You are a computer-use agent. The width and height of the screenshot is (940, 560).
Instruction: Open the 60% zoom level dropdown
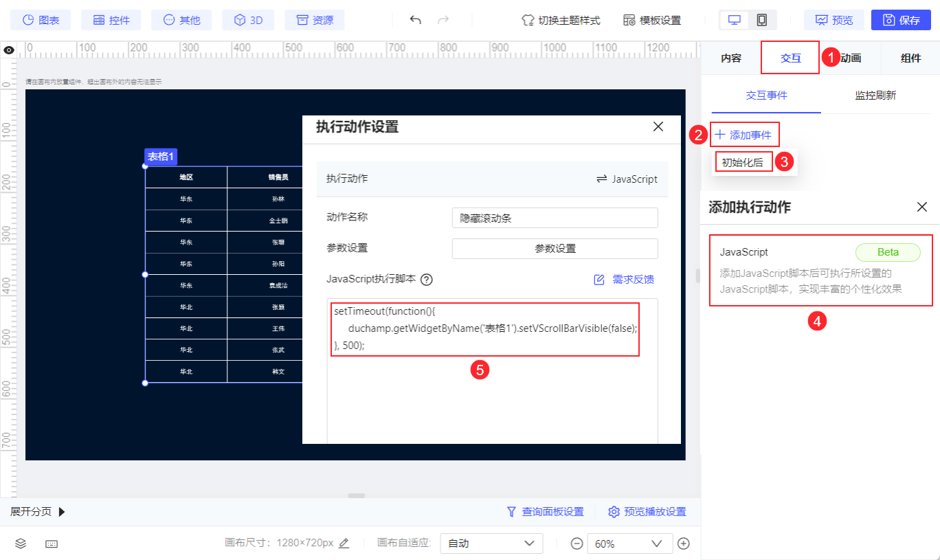pyautogui.click(x=629, y=544)
